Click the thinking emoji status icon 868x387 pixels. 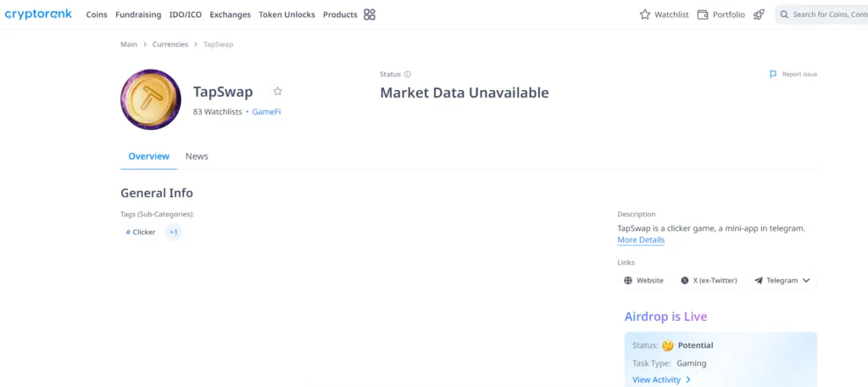tap(668, 345)
